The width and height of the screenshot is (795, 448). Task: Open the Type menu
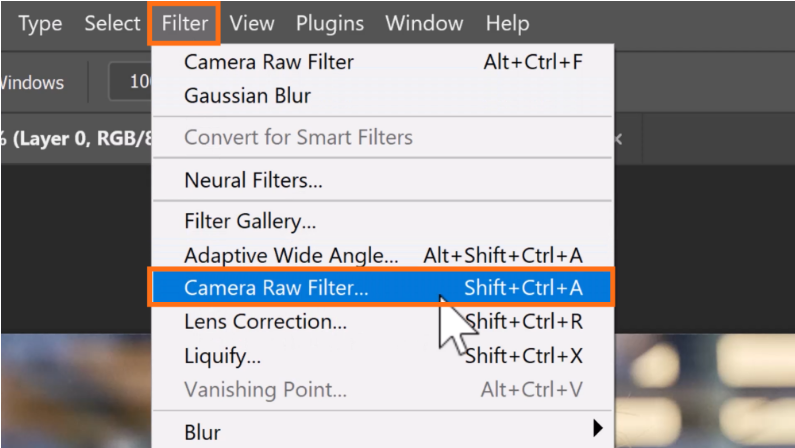[x=40, y=23]
